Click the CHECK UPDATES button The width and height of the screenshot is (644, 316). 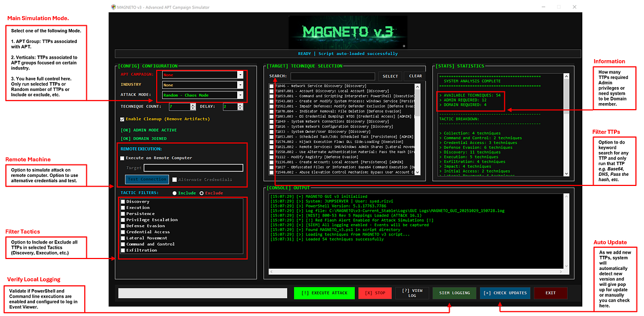(x=505, y=293)
